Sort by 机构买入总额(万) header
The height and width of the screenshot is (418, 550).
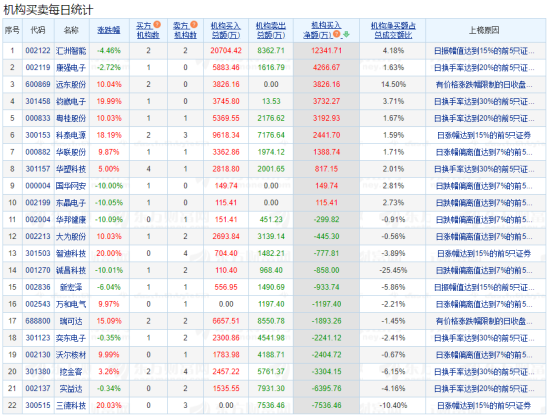pyautogui.click(x=226, y=30)
